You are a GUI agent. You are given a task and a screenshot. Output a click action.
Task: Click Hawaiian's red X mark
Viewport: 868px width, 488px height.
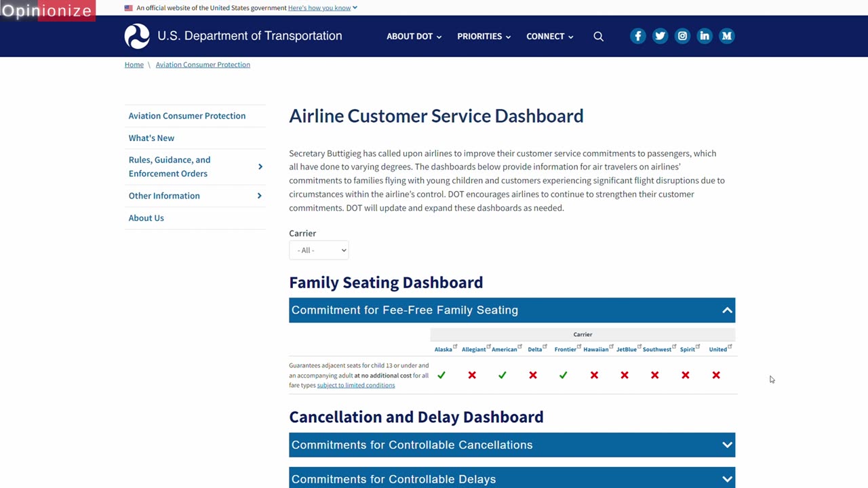594,375
